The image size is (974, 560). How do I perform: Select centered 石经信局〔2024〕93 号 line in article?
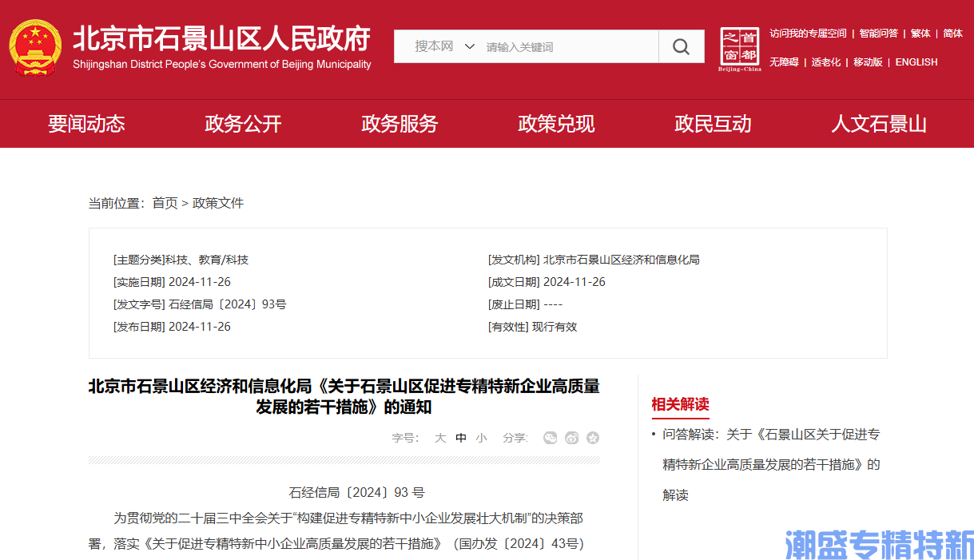click(356, 493)
